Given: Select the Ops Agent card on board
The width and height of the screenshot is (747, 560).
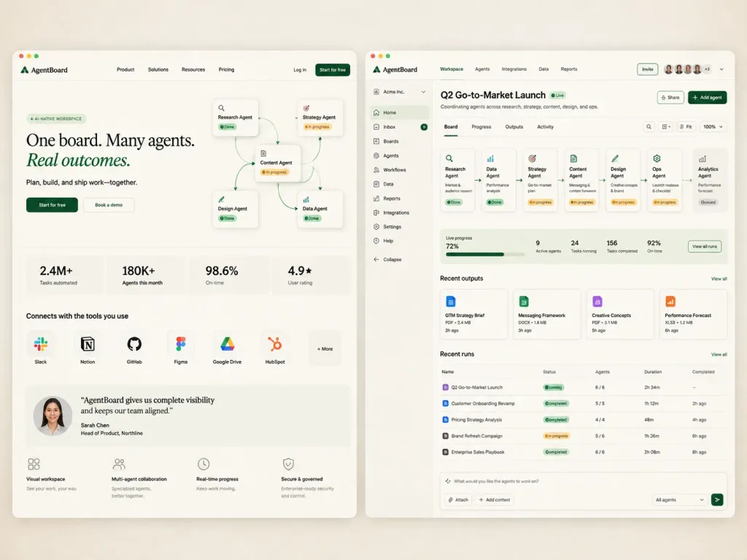Looking at the screenshot, I should pos(665,180).
